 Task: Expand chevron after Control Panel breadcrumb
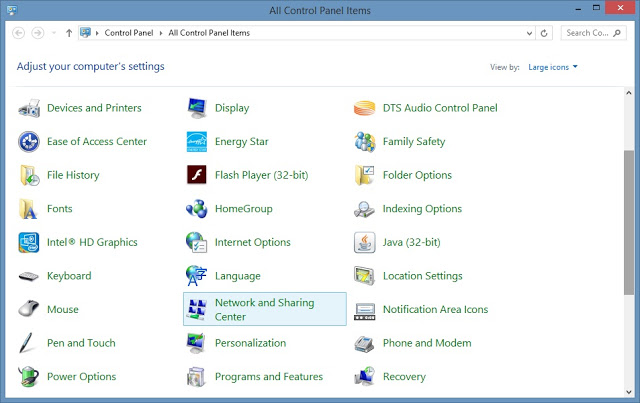click(x=161, y=33)
